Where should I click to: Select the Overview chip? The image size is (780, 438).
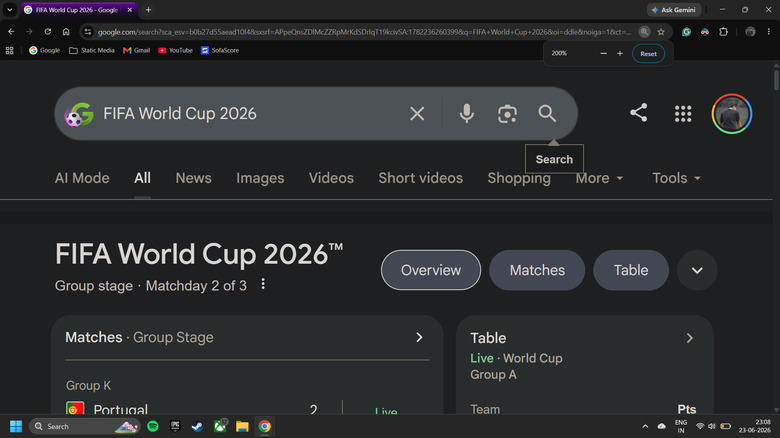pos(431,270)
